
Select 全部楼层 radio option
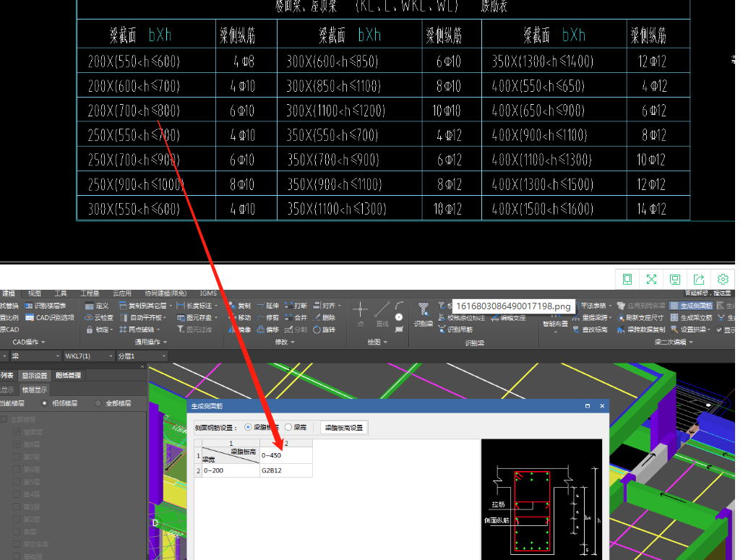98,403
